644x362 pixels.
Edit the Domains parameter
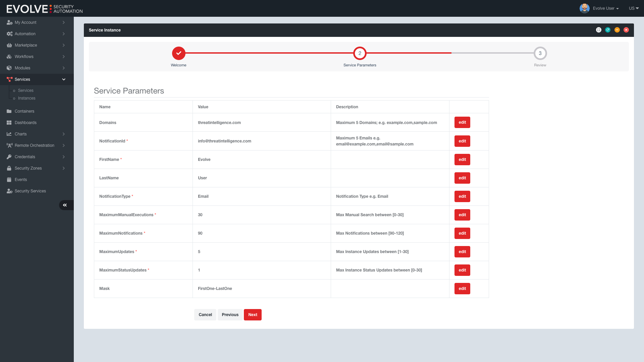tap(462, 123)
